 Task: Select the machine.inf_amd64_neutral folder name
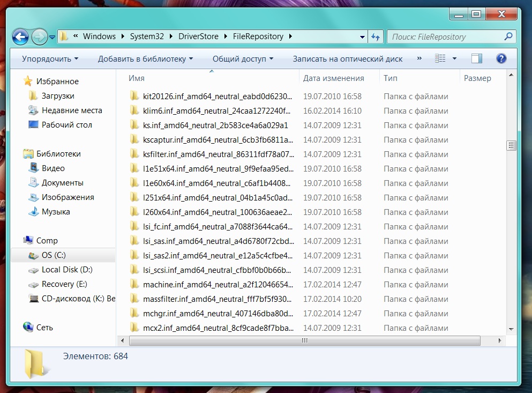tap(218, 284)
